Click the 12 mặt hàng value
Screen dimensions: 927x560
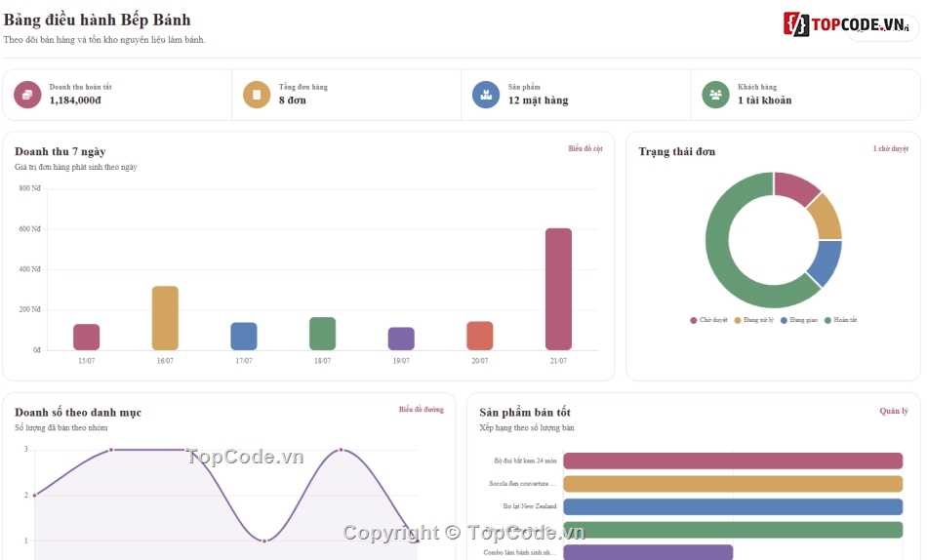point(538,100)
